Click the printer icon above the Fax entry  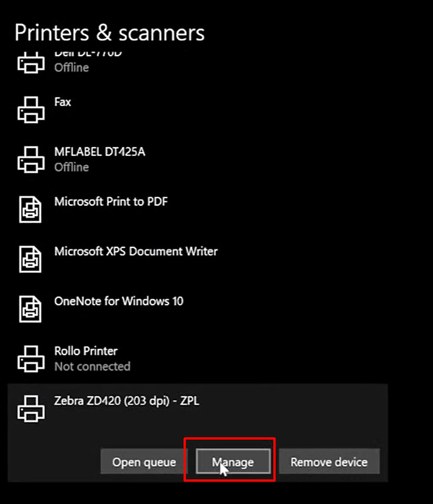tap(31, 63)
